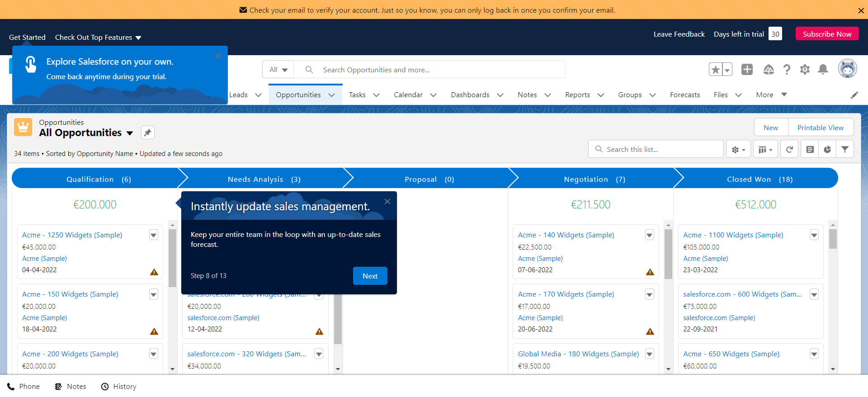Screen dimensions: 868x397
Task: Open actions menu for Acme 140 Widgets
Action: (650, 235)
